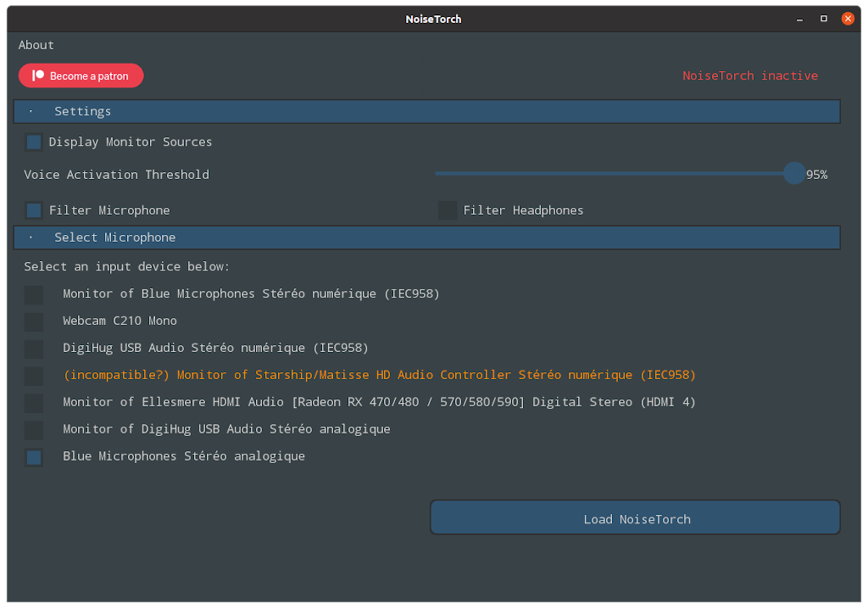Image resolution: width=868 pixels, height=609 pixels.
Task: Select Monitor of Blue Microphones Stéréo numérique
Action: 34,295
